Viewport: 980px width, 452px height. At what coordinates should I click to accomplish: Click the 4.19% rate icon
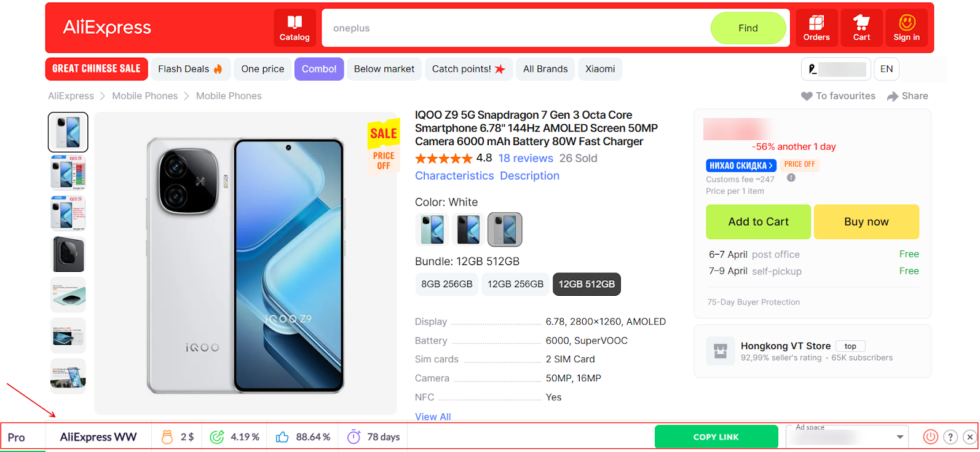(217, 437)
